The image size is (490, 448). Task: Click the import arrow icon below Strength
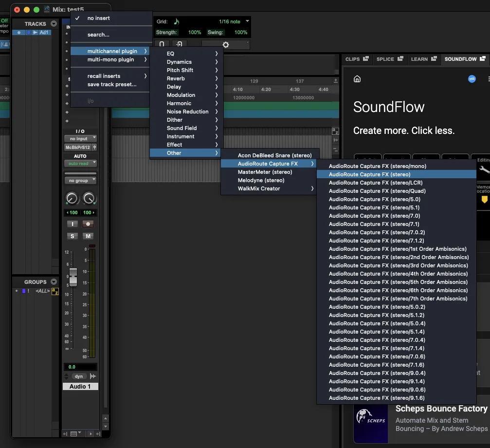point(179,44)
